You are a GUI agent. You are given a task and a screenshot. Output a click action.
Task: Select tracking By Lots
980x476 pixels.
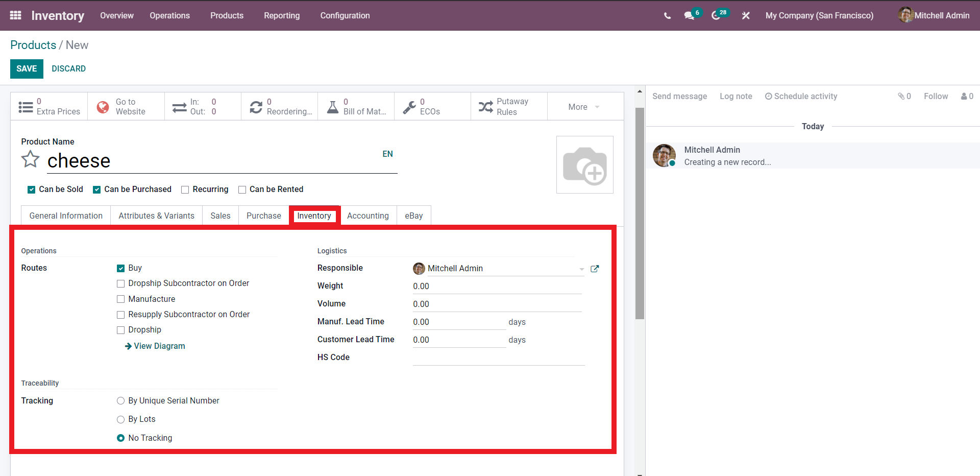click(x=120, y=419)
